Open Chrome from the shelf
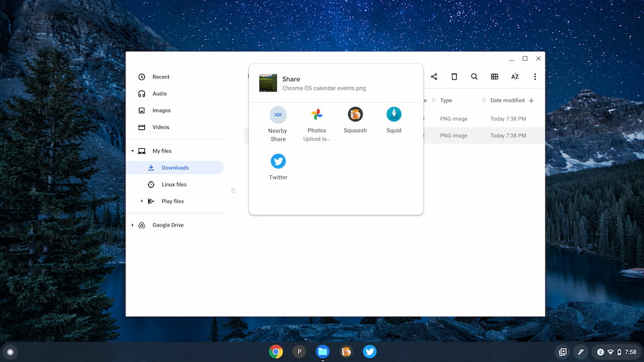644x362 pixels. tap(276, 352)
